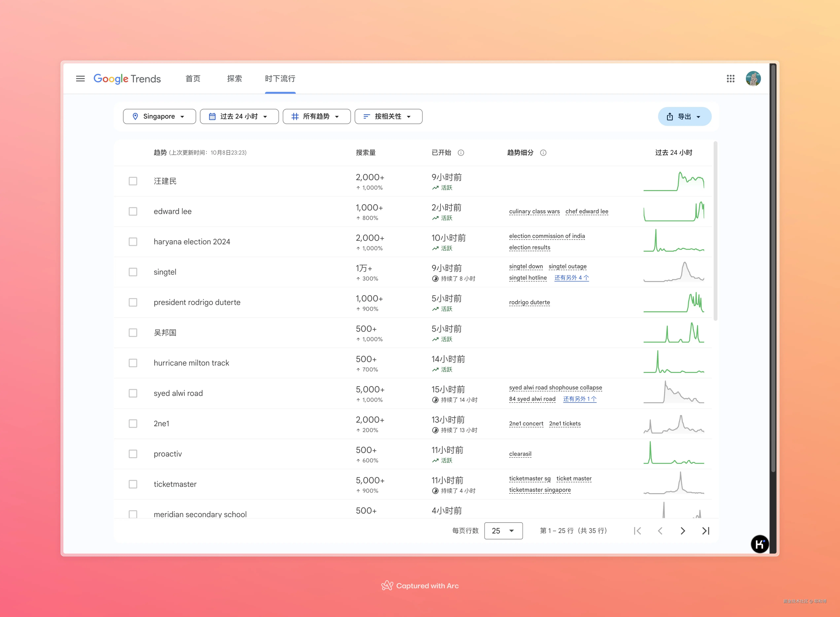The width and height of the screenshot is (840, 617).
Task: Click the info icon beside 趋势细分
Action: click(x=543, y=152)
